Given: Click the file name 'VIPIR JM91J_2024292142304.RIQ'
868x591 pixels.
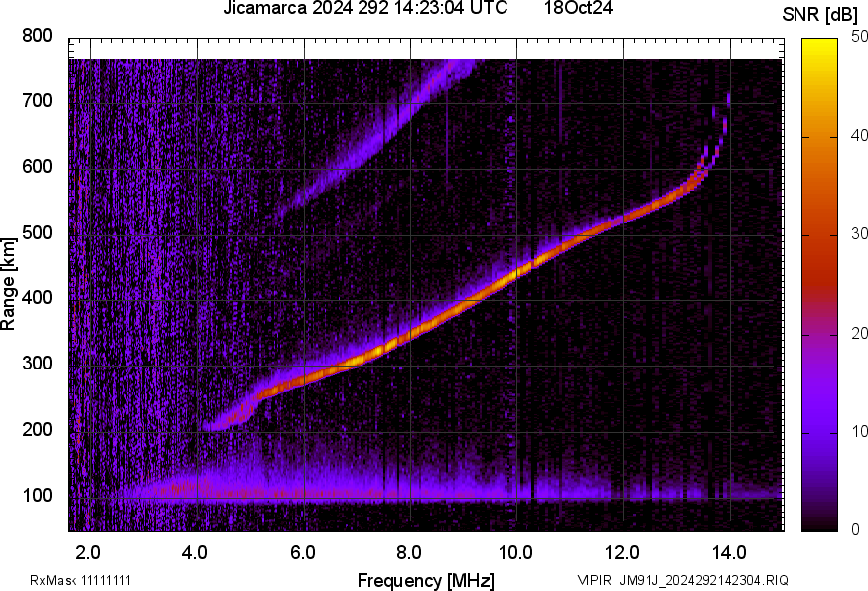Looking at the screenshot, I should coord(682,580).
